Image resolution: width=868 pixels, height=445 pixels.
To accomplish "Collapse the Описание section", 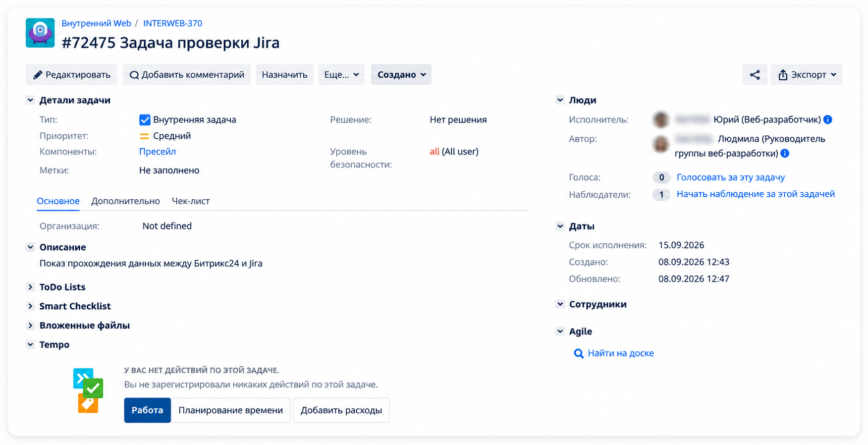I will pos(30,247).
